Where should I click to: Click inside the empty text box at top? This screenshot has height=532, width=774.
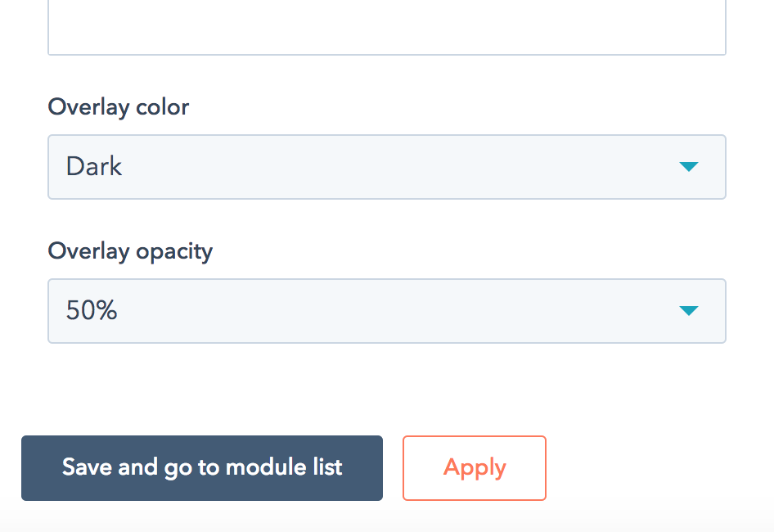pos(386,26)
